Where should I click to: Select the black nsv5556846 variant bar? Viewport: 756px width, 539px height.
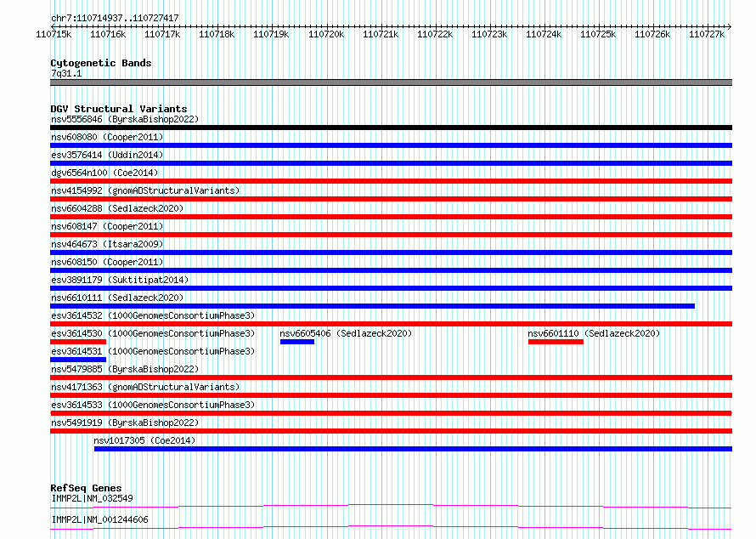pos(391,128)
